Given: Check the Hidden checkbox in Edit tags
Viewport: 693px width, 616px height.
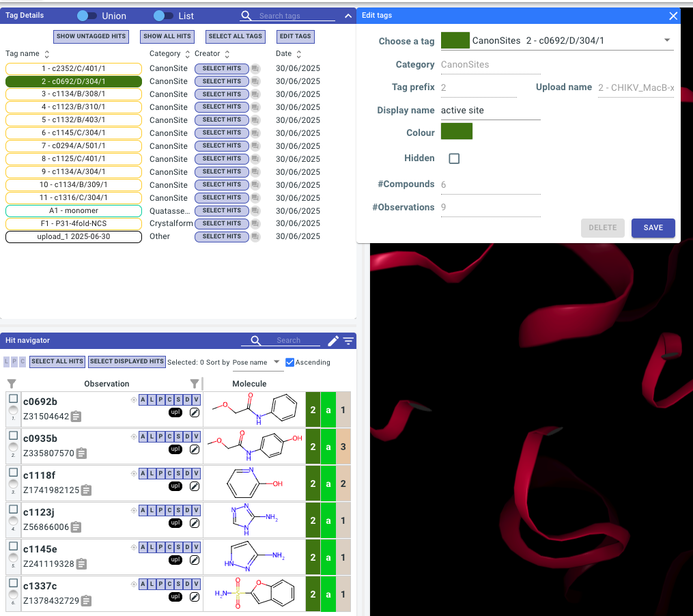Looking at the screenshot, I should click(454, 158).
